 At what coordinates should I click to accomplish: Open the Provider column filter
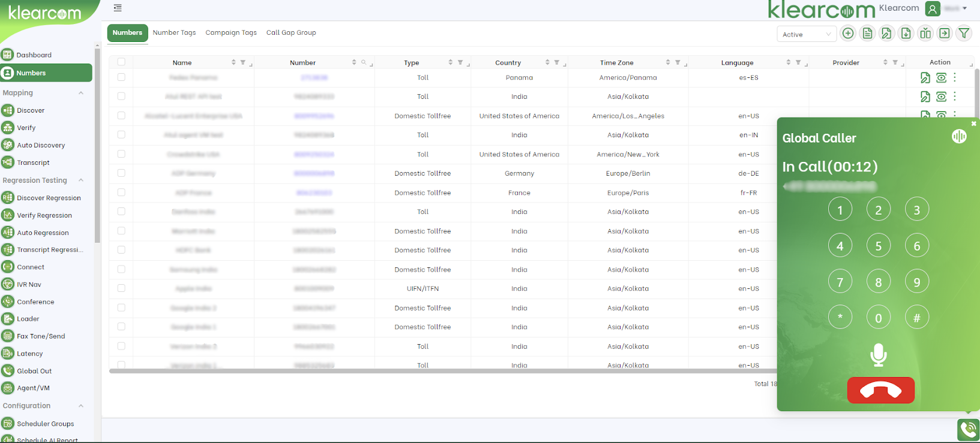(895, 62)
